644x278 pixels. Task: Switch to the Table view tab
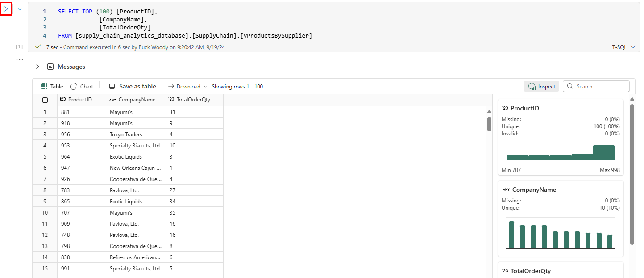coord(52,87)
